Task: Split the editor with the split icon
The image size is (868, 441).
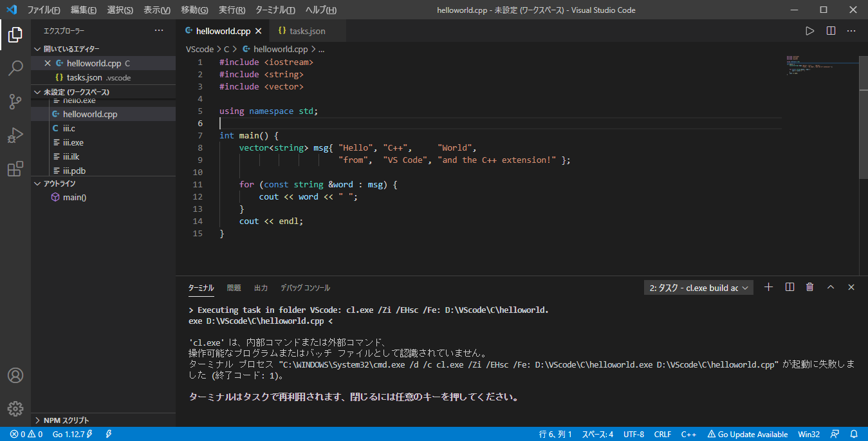Action: [x=830, y=30]
